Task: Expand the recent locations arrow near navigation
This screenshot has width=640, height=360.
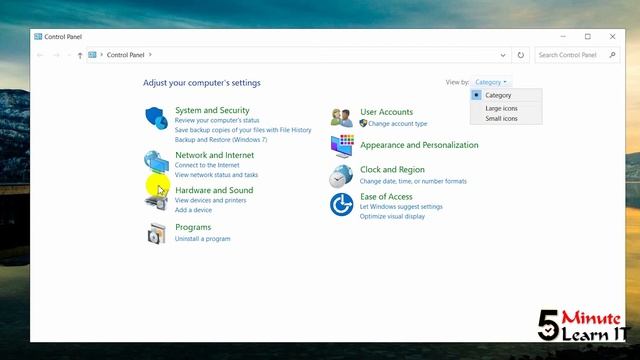Action: click(x=69, y=55)
